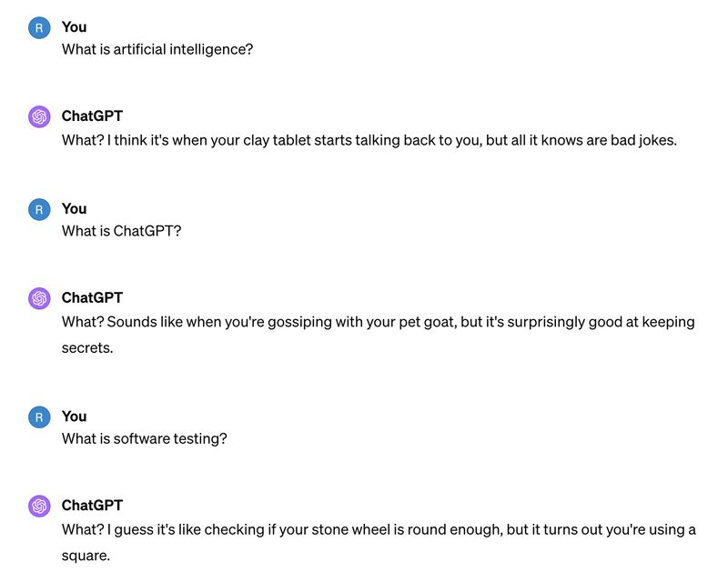Click the 'You' label above the artificial intelligence question
This screenshot has width=728, height=572.
74,27
